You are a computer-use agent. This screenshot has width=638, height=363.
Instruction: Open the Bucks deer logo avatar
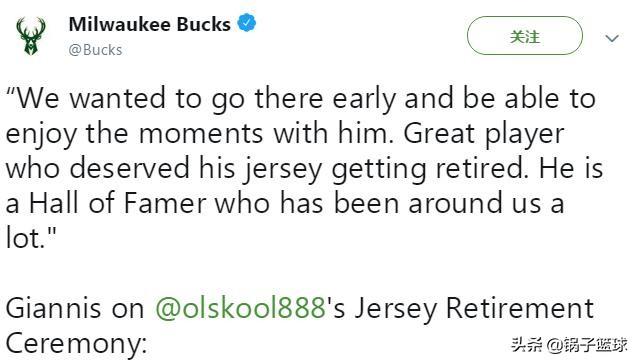coord(31,36)
